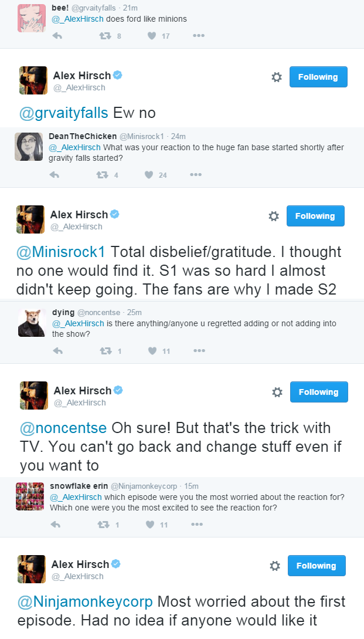Reply to bee!'s minions tweet
364x639 pixels.
click(57, 36)
